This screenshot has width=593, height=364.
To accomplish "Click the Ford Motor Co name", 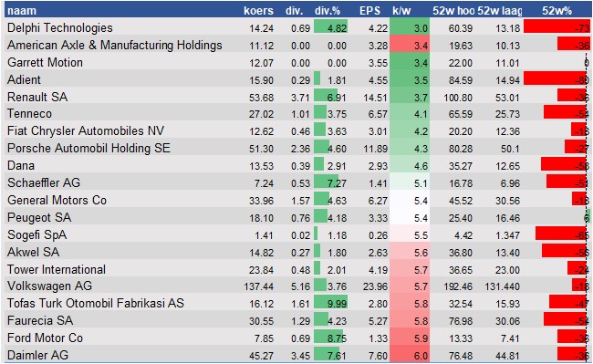I will [x=45, y=338].
